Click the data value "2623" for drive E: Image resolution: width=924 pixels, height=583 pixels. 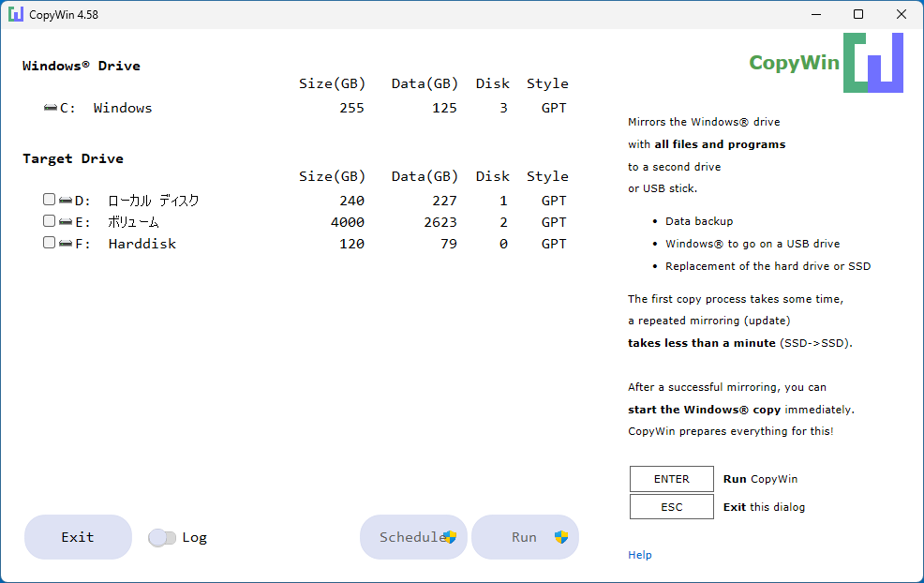440,222
